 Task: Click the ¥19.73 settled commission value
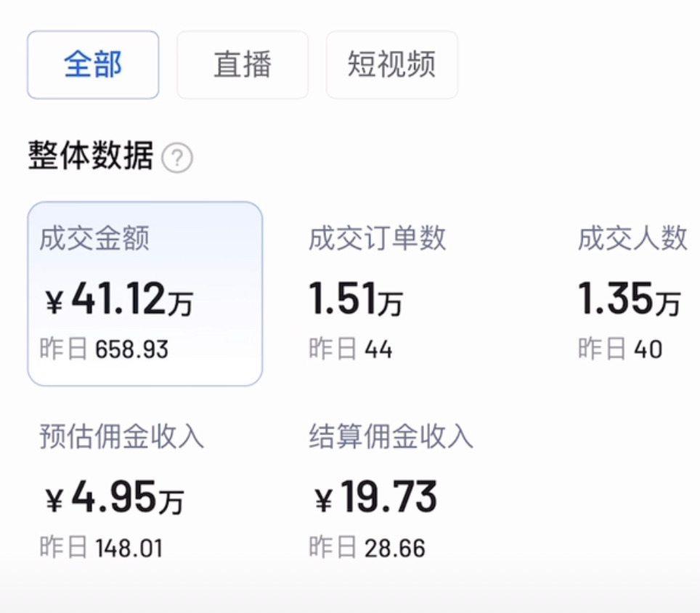[375, 497]
